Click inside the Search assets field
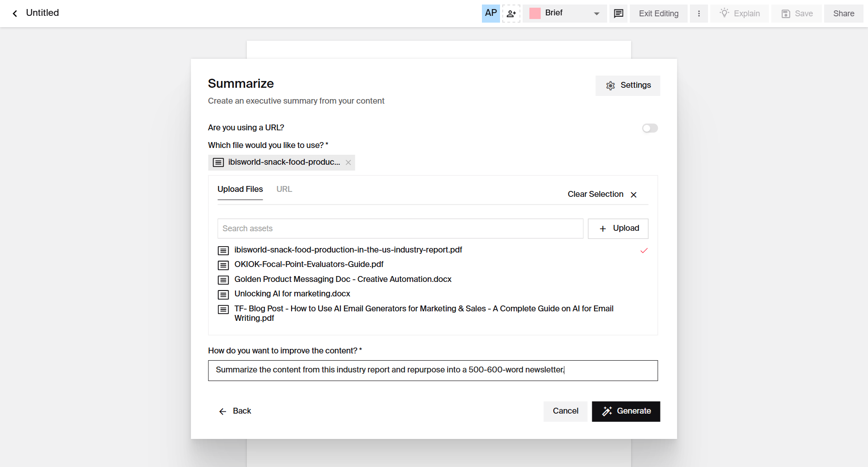Screen dimensions: 868x467 [400, 229]
